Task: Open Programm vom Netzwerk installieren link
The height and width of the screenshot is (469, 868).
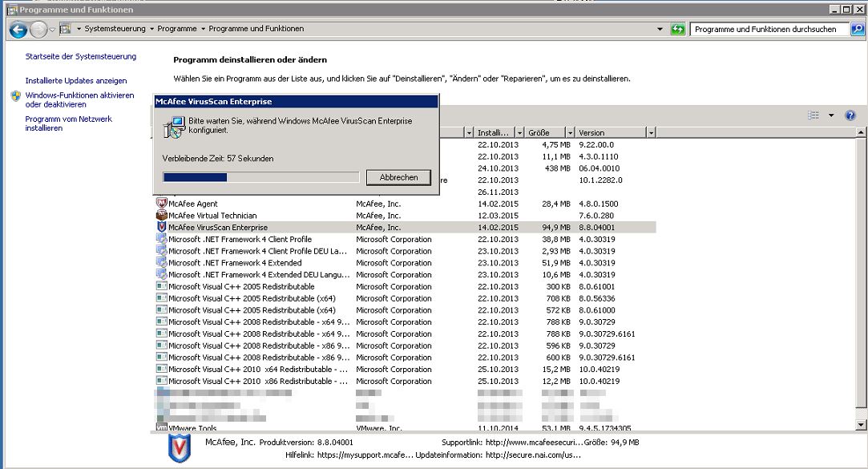Action: (69, 123)
